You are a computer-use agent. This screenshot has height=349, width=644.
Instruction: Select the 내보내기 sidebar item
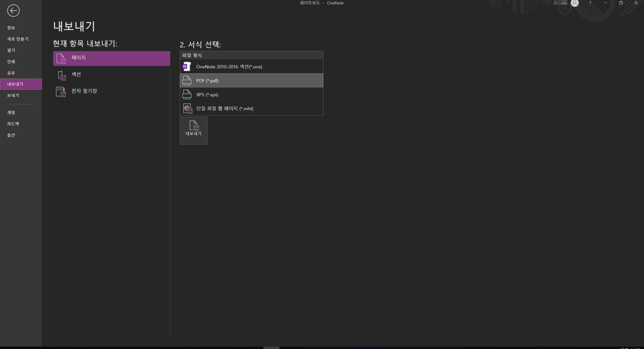click(x=21, y=84)
